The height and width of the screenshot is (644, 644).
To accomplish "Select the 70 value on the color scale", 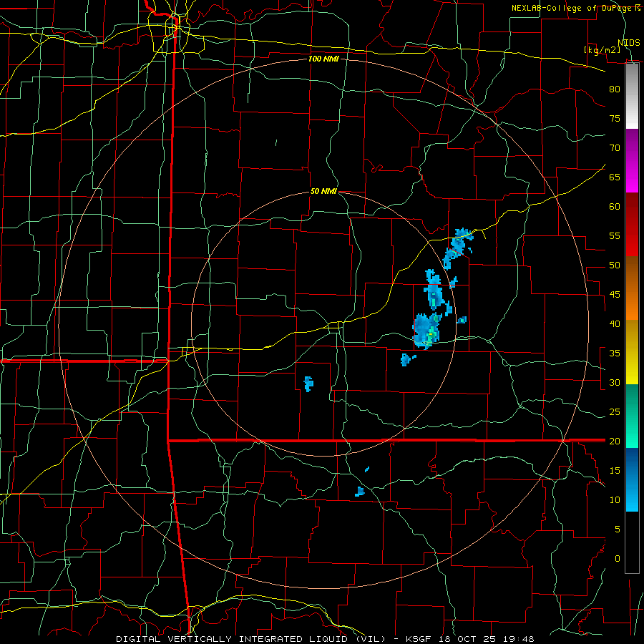I will [x=615, y=148].
